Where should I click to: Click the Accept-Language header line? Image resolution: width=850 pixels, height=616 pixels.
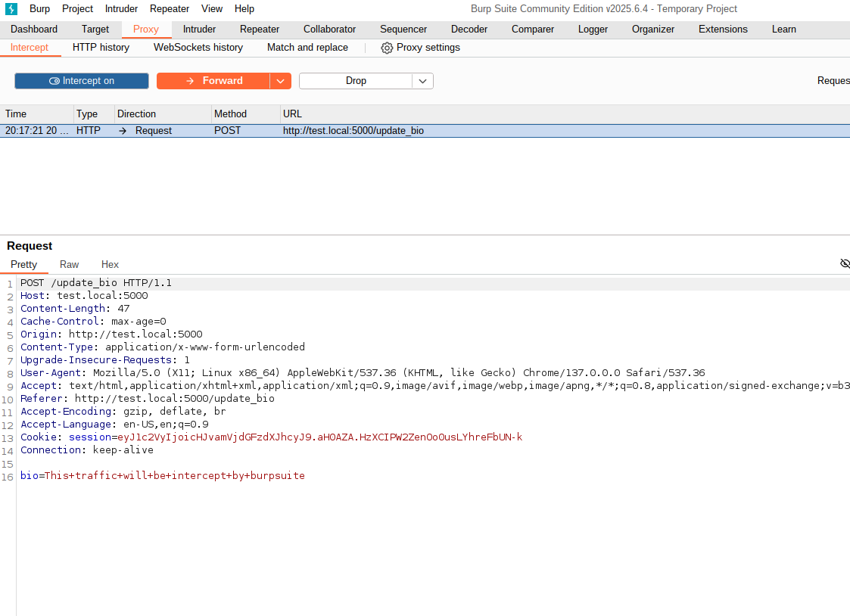click(114, 425)
